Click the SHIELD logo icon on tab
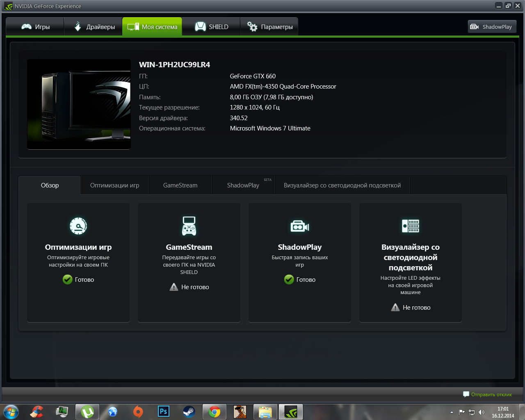The height and width of the screenshot is (420, 525). (x=200, y=27)
